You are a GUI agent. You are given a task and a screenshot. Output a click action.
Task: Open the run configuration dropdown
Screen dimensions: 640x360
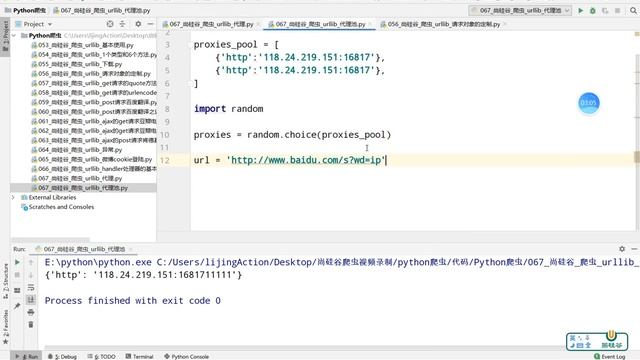coord(520,11)
